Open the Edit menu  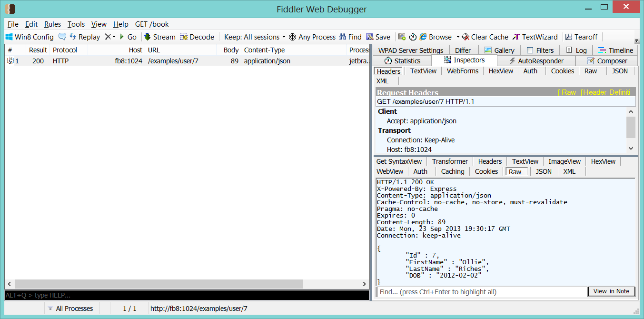(31, 24)
